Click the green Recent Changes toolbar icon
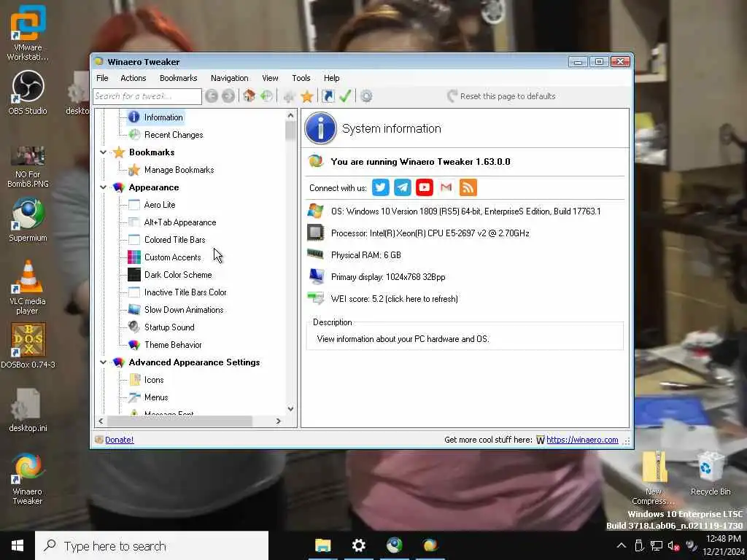 pos(266,96)
